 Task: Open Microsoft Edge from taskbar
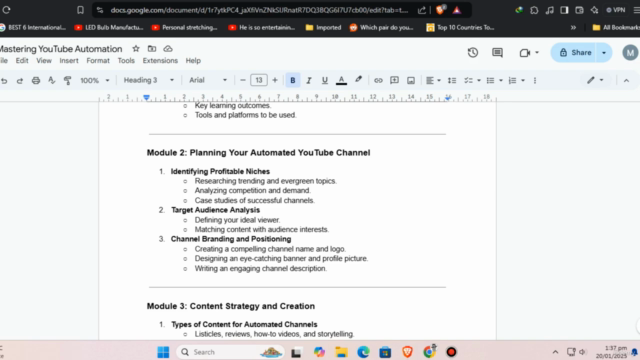(363, 352)
